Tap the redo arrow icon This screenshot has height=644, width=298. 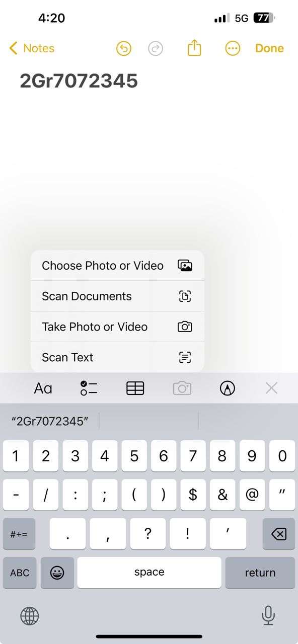pos(156,48)
